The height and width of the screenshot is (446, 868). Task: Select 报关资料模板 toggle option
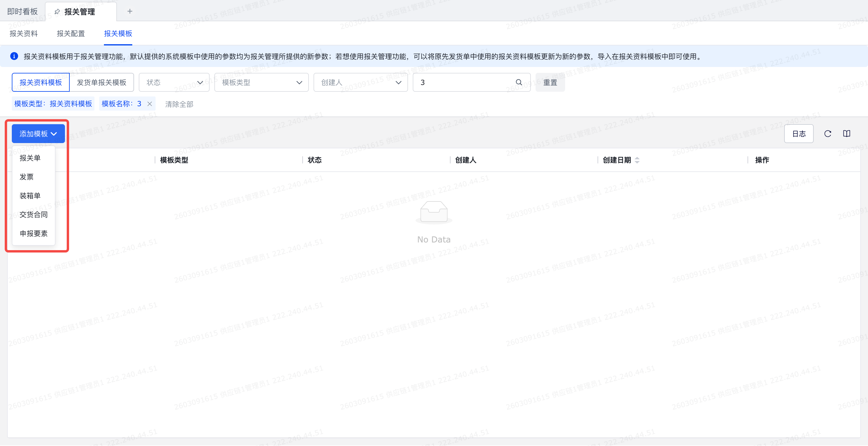[41, 83]
